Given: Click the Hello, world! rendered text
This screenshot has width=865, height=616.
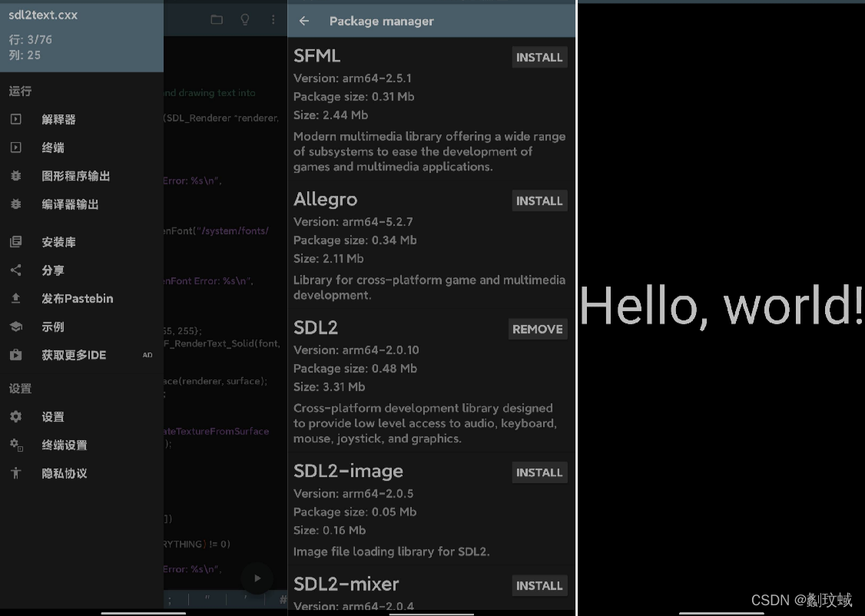Looking at the screenshot, I should 721,305.
